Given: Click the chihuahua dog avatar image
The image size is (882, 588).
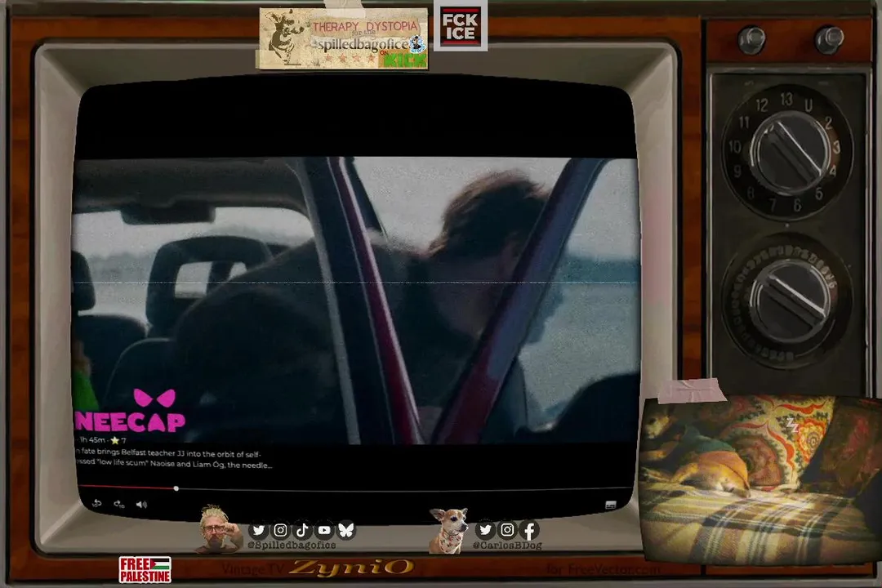Looking at the screenshot, I should [x=448, y=530].
